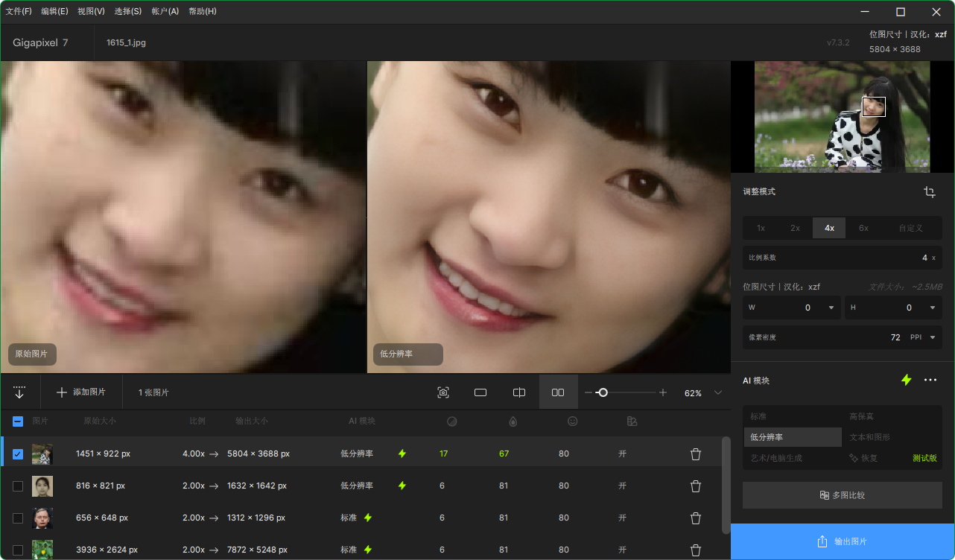Toggle the select-all images checkbox
The width and height of the screenshot is (955, 560).
(x=18, y=421)
